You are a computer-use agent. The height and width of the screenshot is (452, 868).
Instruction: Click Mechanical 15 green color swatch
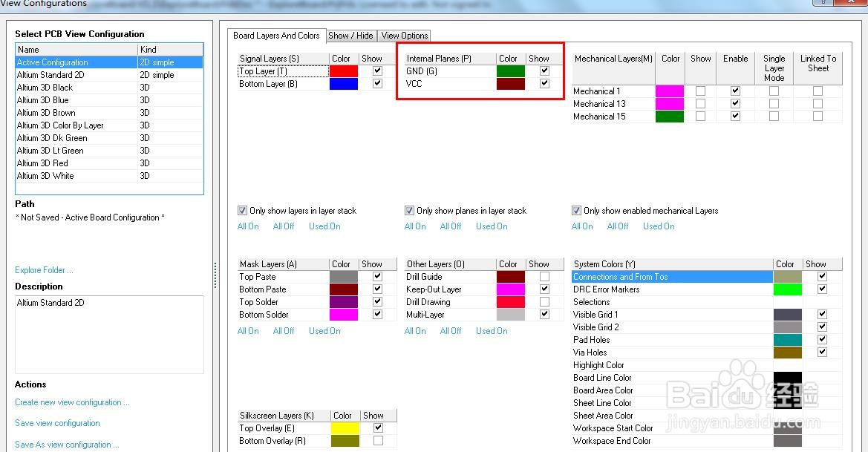[x=669, y=117]
